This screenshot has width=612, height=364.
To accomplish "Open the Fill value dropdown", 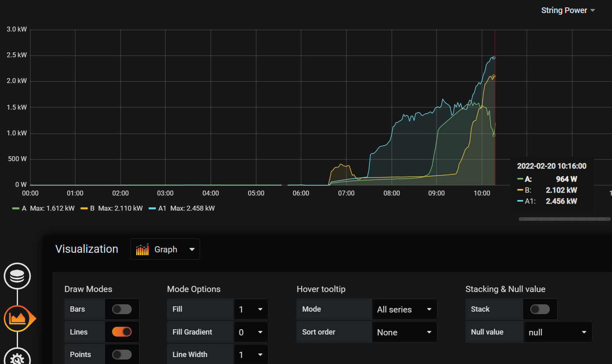I will tap(251, 309).
